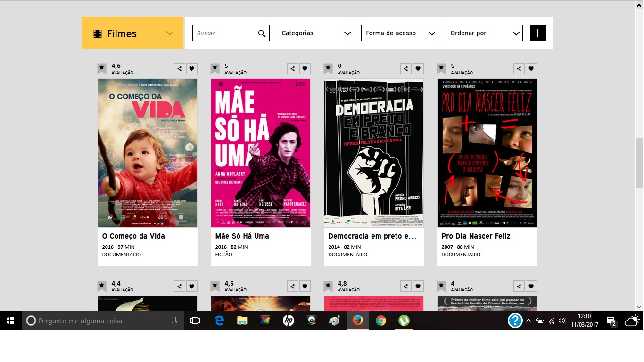Open the title Mãe Só Há Uma

click(x=242, y=236)
